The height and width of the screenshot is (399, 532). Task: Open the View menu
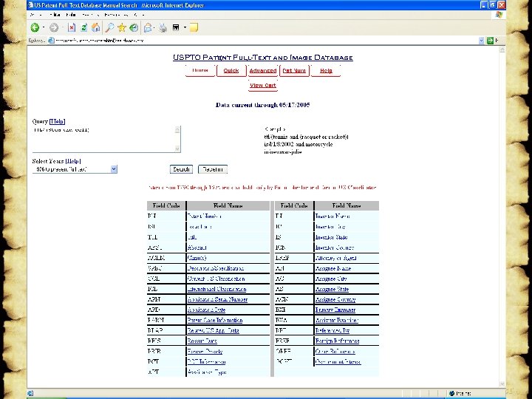[x=71, y=15]
